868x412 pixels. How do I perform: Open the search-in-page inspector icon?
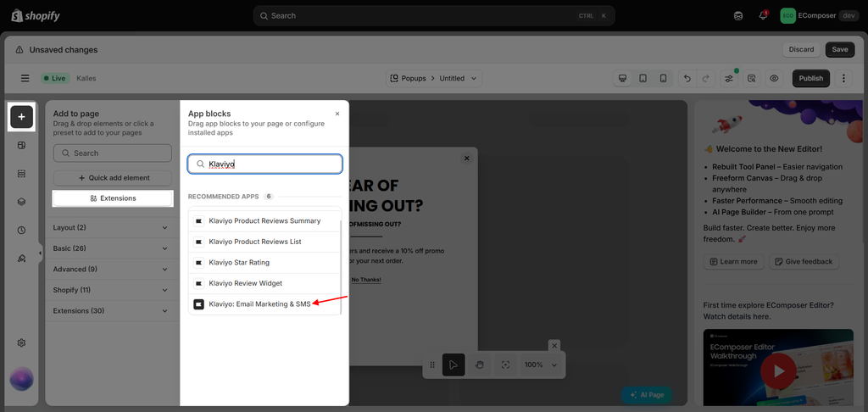tap(752, 78)
